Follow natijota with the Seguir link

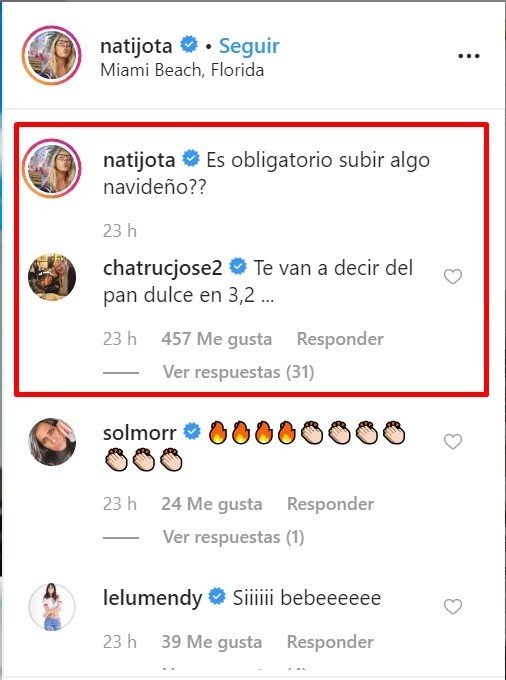tap(249, 46)
